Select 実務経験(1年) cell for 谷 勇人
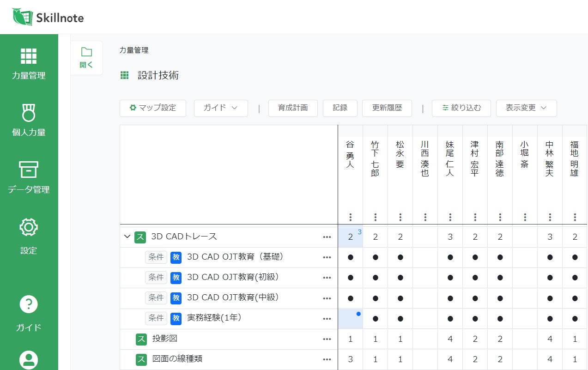The image size is (588, 370). (x=350, y=319)
